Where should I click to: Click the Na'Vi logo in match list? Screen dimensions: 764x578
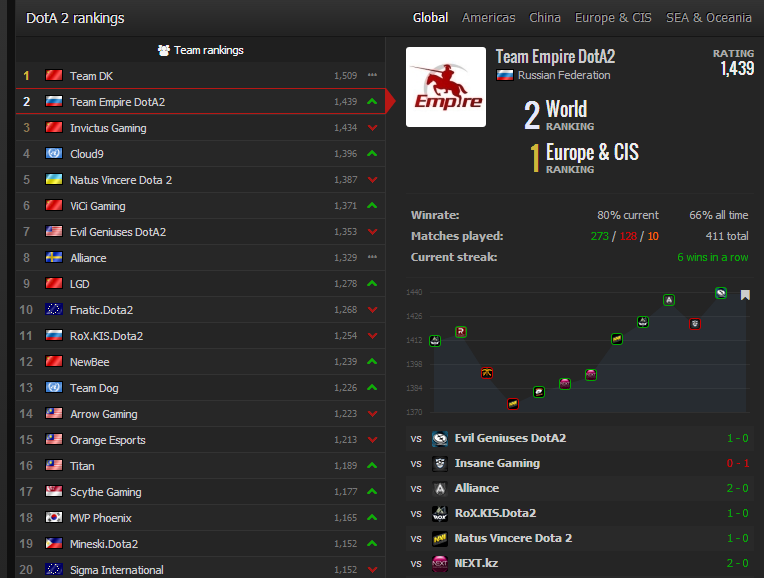pyautogui.click(x=440, y=539)
